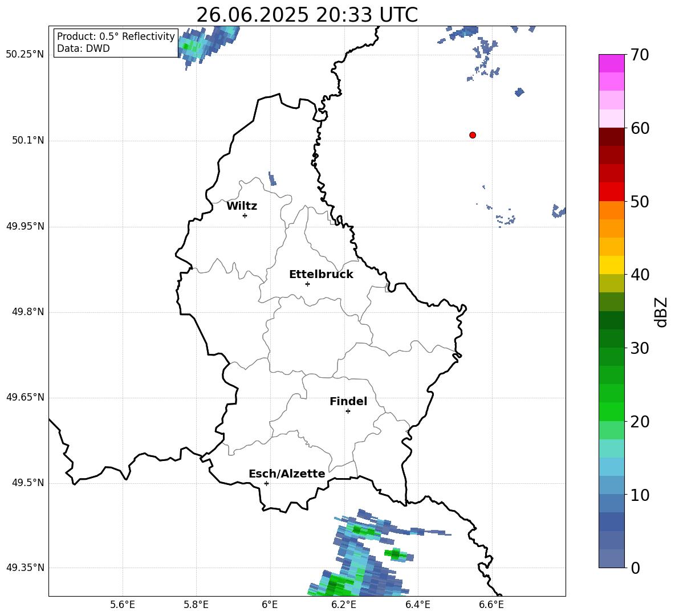Click the 50.25°N latitude label
Image resolution: width=675 pixels, height=616 pixels.
(25, 55)
